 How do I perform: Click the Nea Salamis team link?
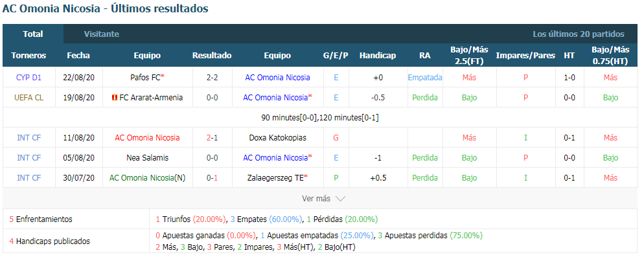147,158
